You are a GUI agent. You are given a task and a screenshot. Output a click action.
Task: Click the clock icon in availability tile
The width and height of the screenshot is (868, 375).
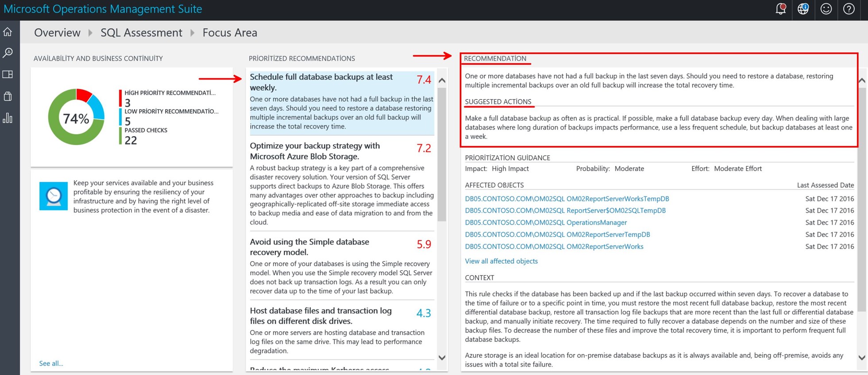click(x=54, y=196)
